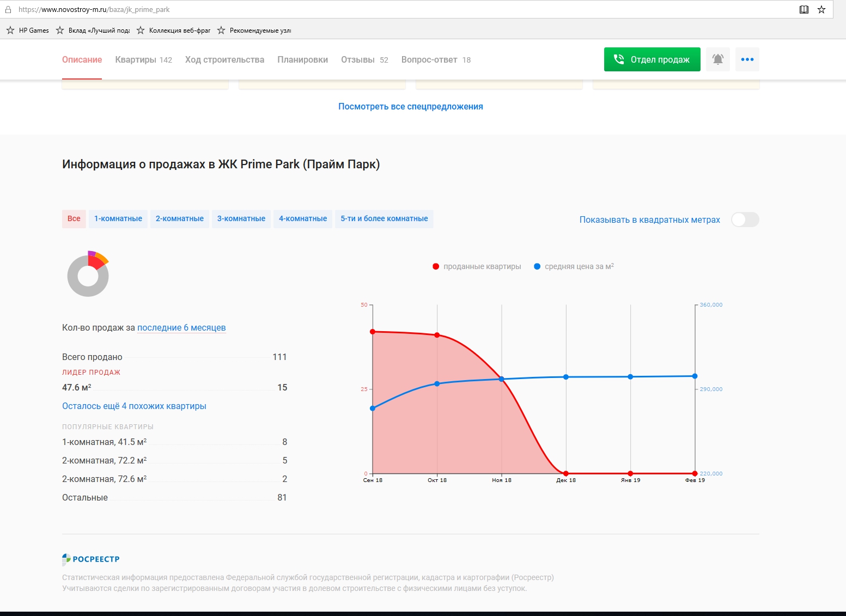Screen dimensions: 846x616
Task: Click red data point at Окт 18
Action: tap(437, 335)
